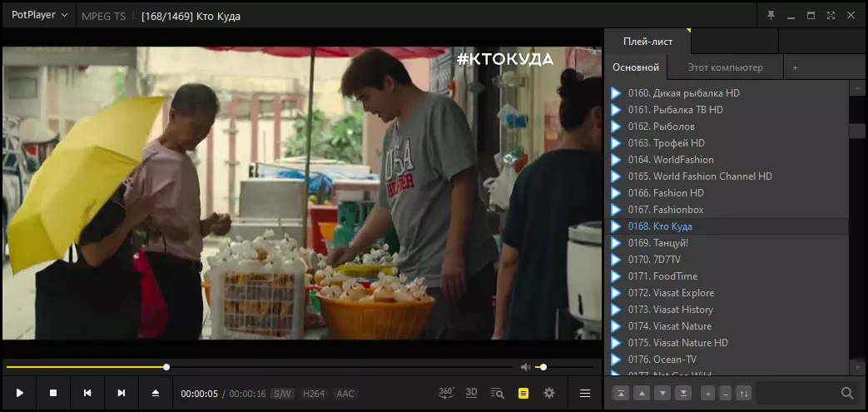Screen dimensions: 868x412
Task: Toggle the 360° video mode icon
Action: point(446,393)
